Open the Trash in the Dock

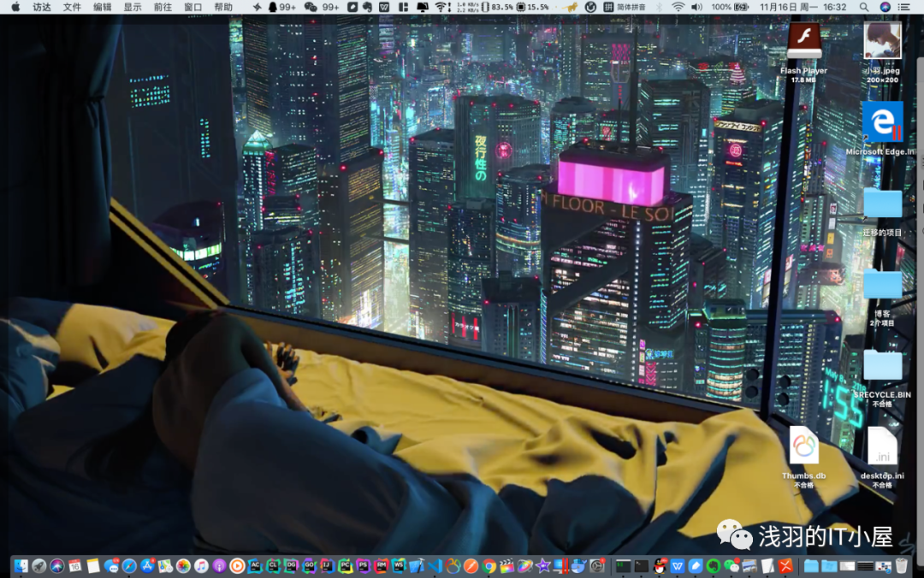pos(902,566)
